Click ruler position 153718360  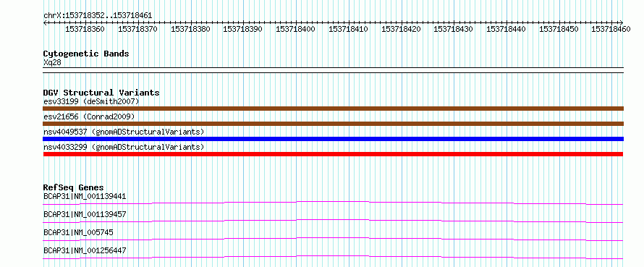coord(85,29)
